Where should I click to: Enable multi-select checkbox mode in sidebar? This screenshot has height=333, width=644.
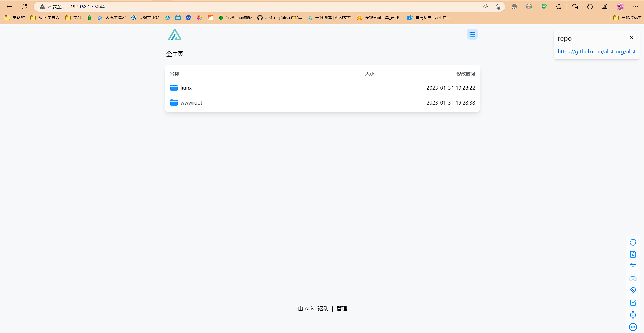pyautogui.click(x=633, y=303)
